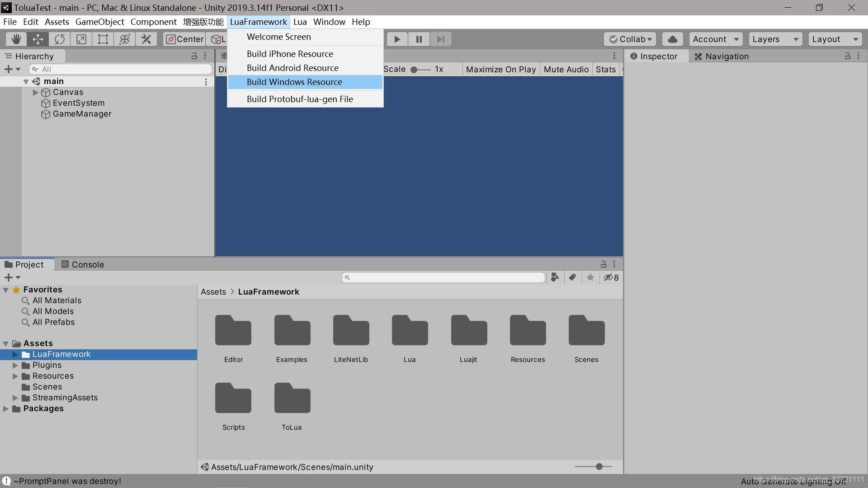Open the custom editor tools icon
Viewport: 868px width, 488px height.
coord(146,39)
